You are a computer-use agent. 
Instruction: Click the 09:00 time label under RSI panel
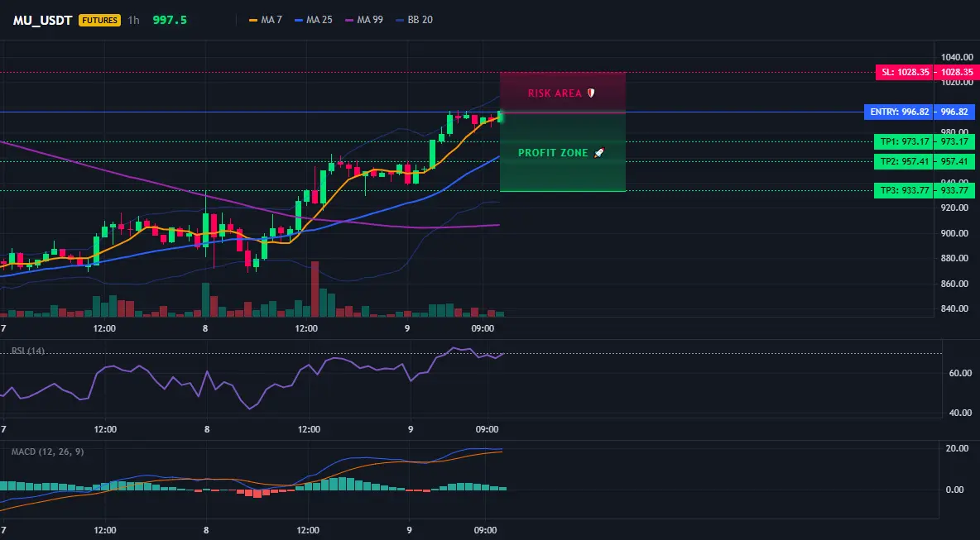click(x=486, y=429)
